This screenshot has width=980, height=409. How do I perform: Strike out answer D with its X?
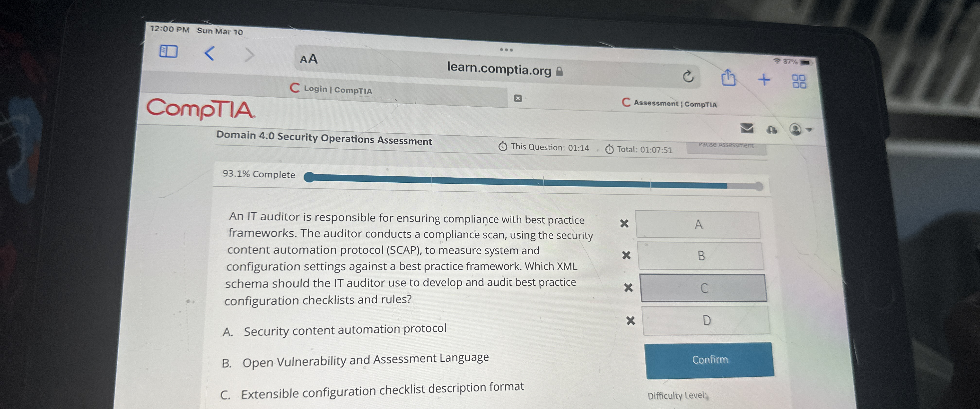630,321
